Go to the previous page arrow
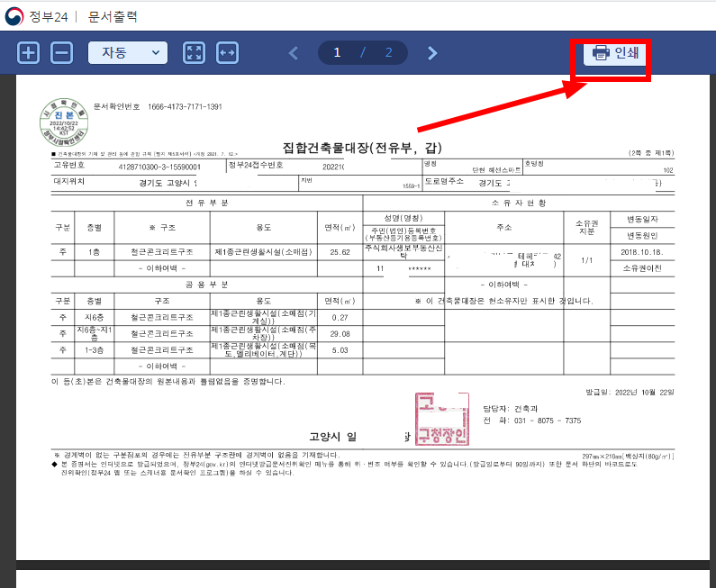This screenshot has height=588, width=716. 294,53
